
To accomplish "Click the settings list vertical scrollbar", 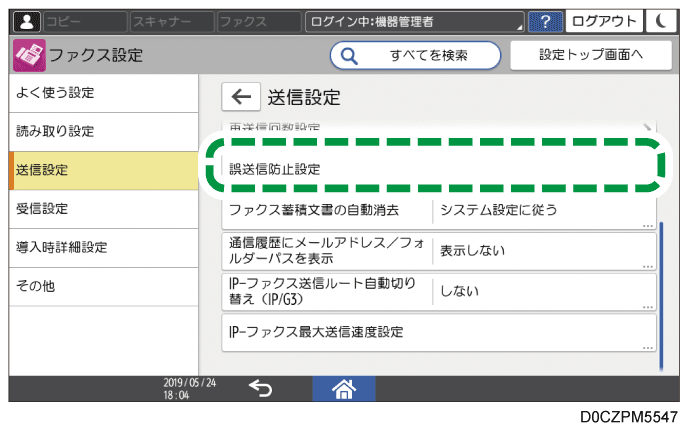I will click(x=661, y=296).
